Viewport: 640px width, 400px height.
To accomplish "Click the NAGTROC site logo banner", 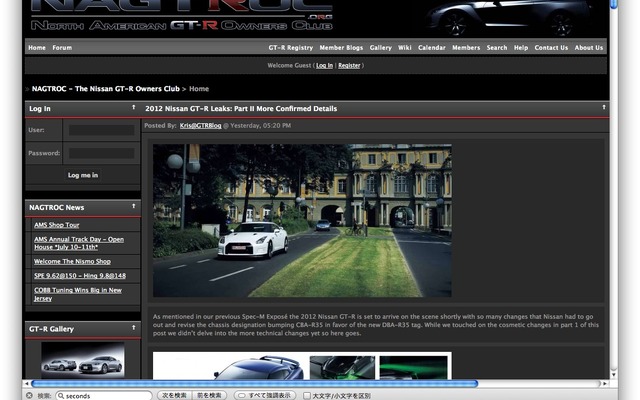I will (x=182, y=16).
